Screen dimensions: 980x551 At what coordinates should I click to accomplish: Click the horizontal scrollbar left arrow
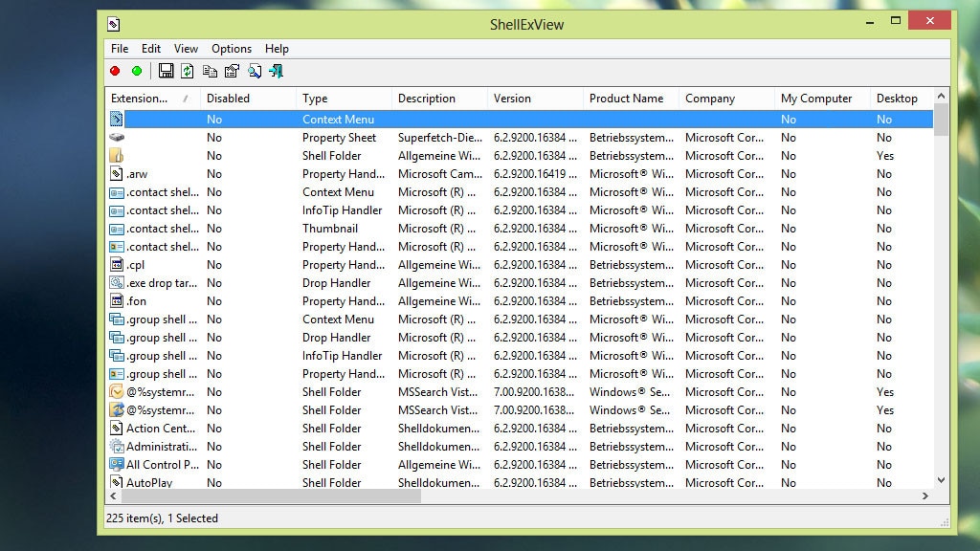point(113,496)
